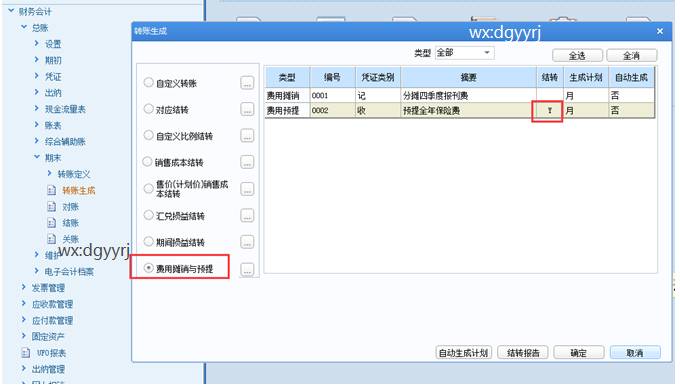Close the 转账生成 dialog
Image resolution: width=680 pixels, height=385 pixels.
pos(660,31)
